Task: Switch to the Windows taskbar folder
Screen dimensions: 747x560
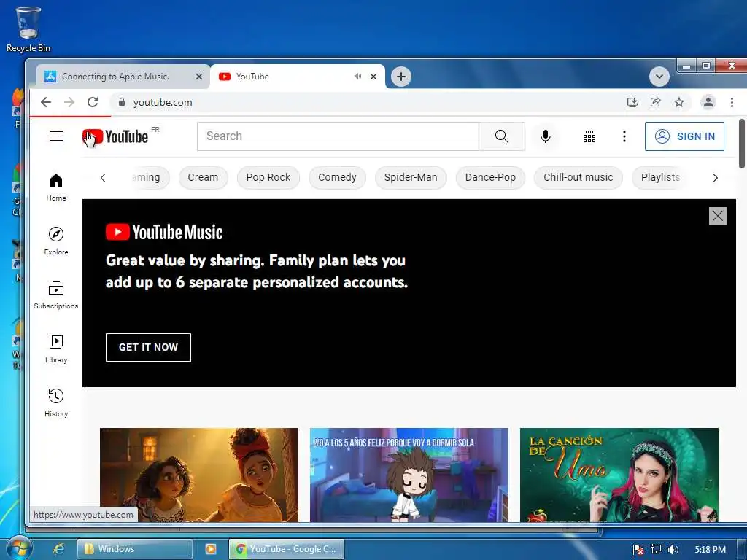Action: [x=135, y=549]
